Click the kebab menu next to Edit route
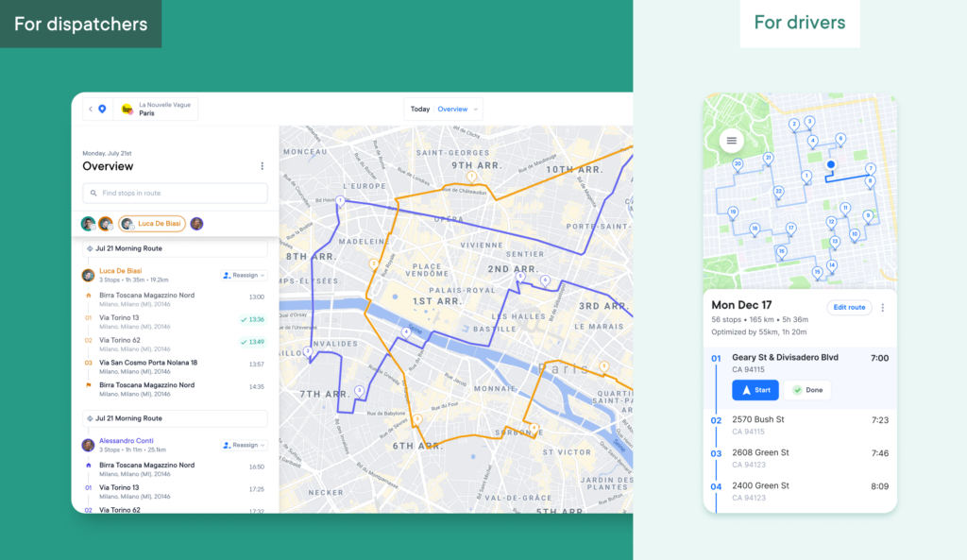Image resolution: width=967 pixels, height=560 pixels. pos(882,307)
